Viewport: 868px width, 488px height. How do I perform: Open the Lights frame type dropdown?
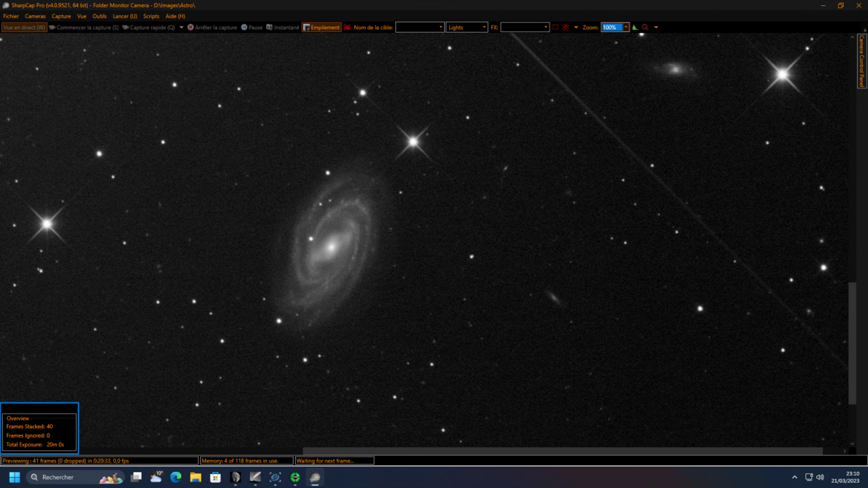click(467, 27)
